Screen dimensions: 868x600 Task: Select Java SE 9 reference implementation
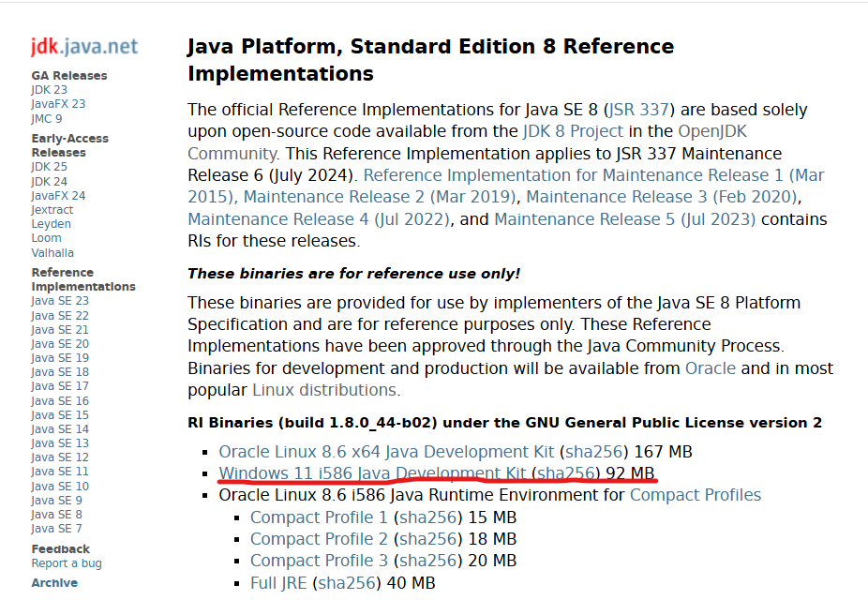[x=56, y=500]
